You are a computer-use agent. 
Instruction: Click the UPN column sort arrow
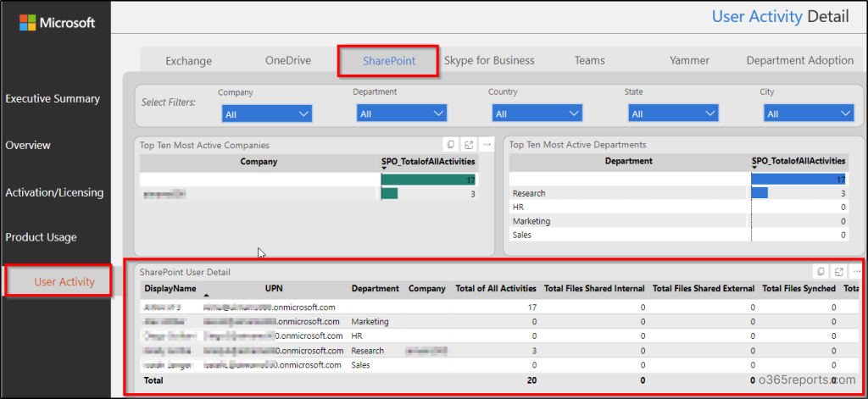207,295
